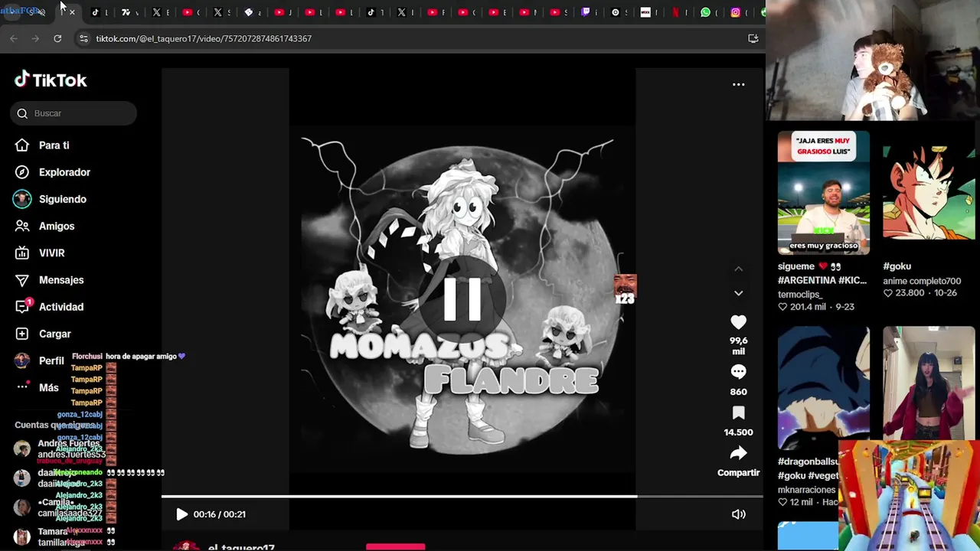Go to previous video with up chevron
980x551 pixels.
tap(738, 269)
